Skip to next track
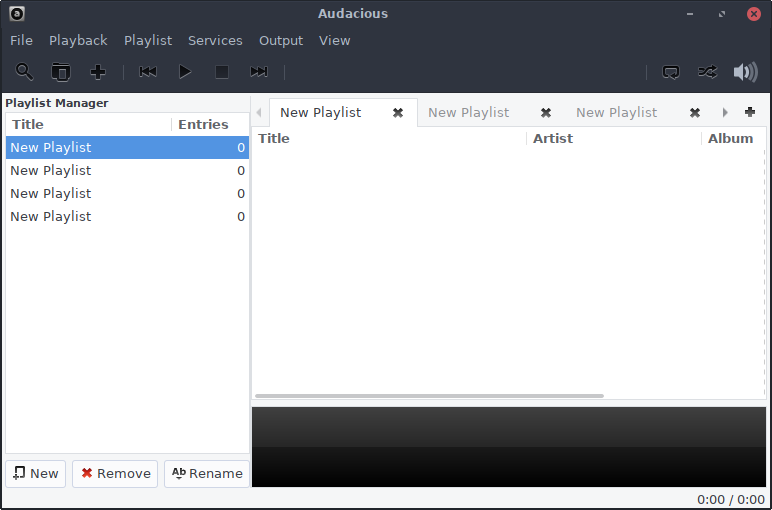 (259, 72)
